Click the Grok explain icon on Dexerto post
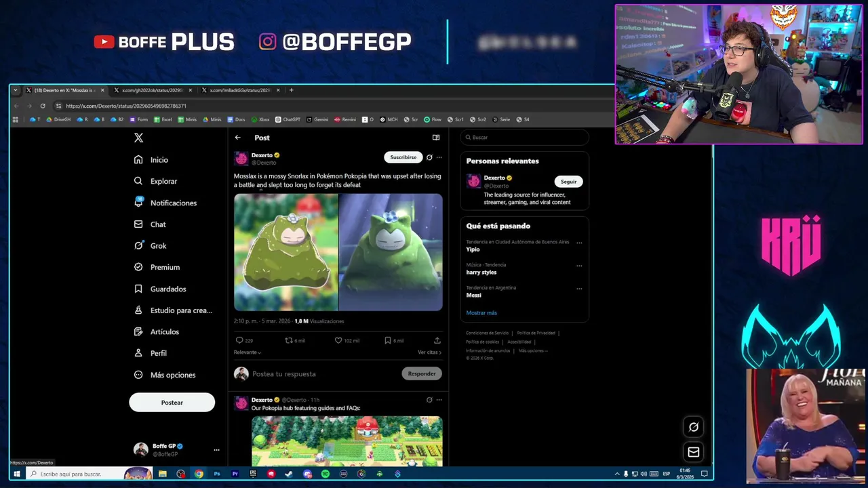This screenshot has height=488, width=868. 429,157
